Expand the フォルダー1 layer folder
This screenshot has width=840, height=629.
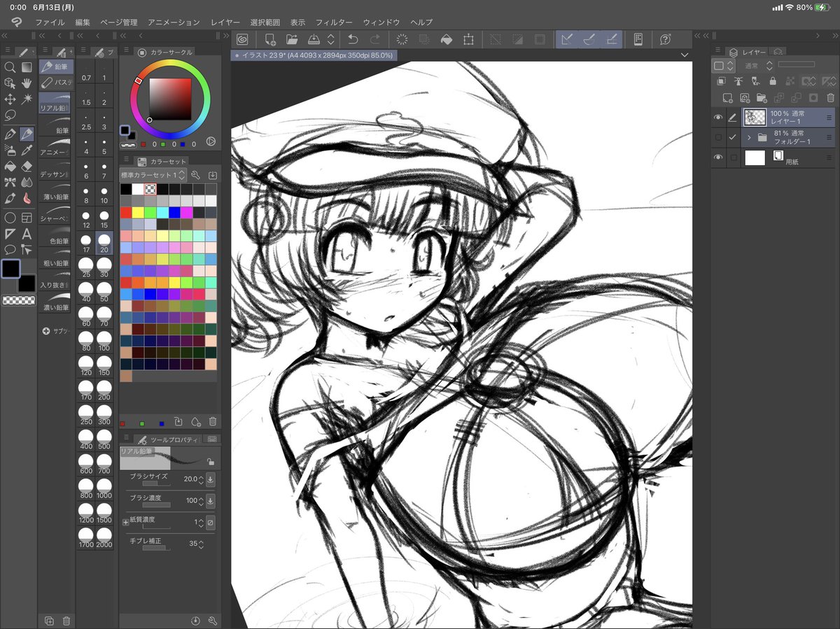tap(750, 137)
